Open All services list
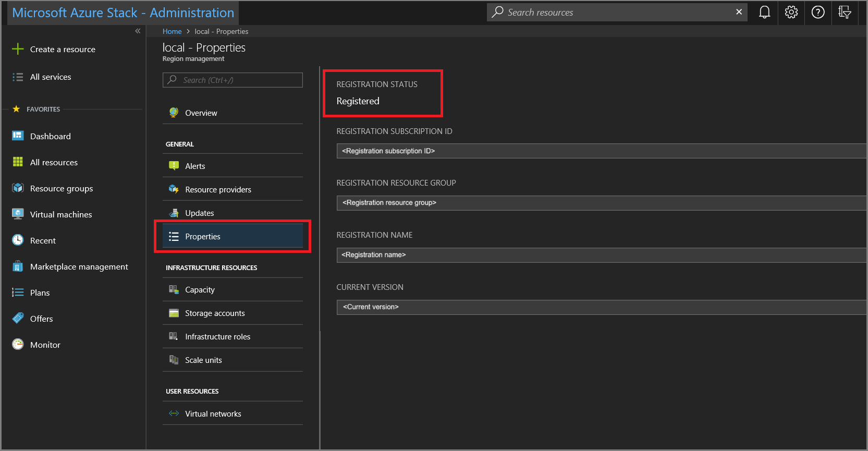The image size is (868, 451). pyautogui.click(x=50, y=77)
